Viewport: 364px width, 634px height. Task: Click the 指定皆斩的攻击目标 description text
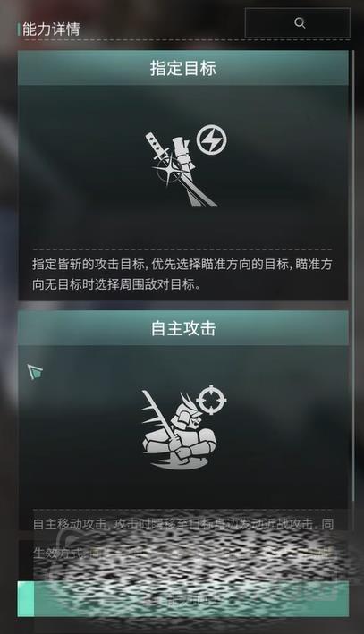click(88, 265)
